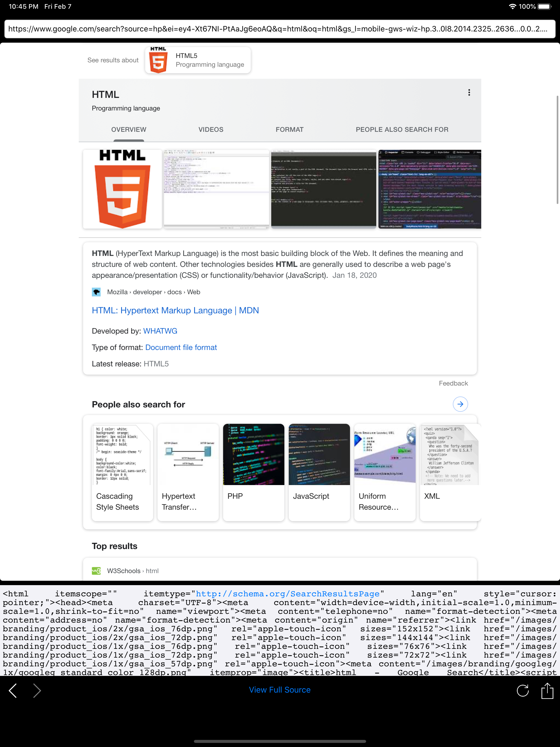Screen dimensions: 560x747
Task: Switch to the VIDEOS tab
Action: [x=211, y=130]
